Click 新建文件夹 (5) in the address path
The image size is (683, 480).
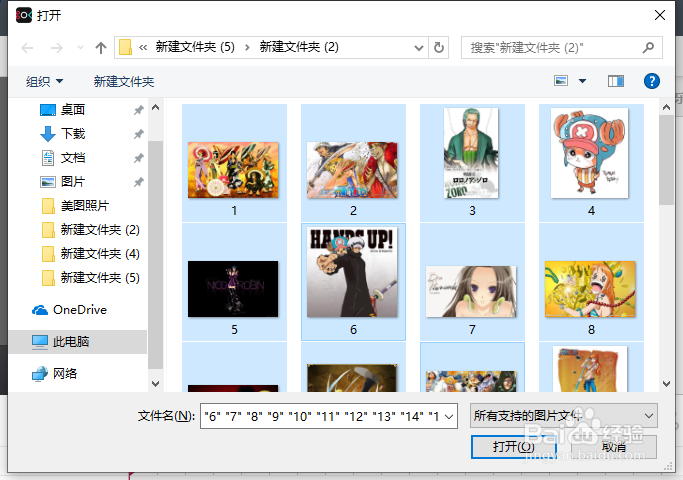[195, 47]
